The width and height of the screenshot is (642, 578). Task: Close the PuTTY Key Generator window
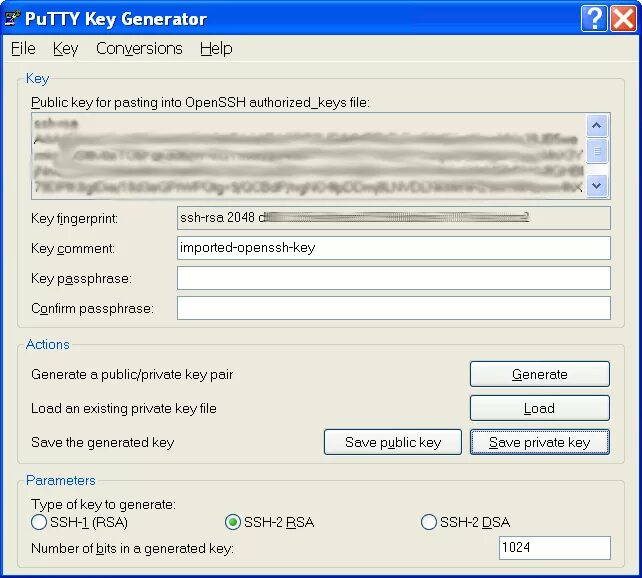pyautogui.click(x=623, y=18)
